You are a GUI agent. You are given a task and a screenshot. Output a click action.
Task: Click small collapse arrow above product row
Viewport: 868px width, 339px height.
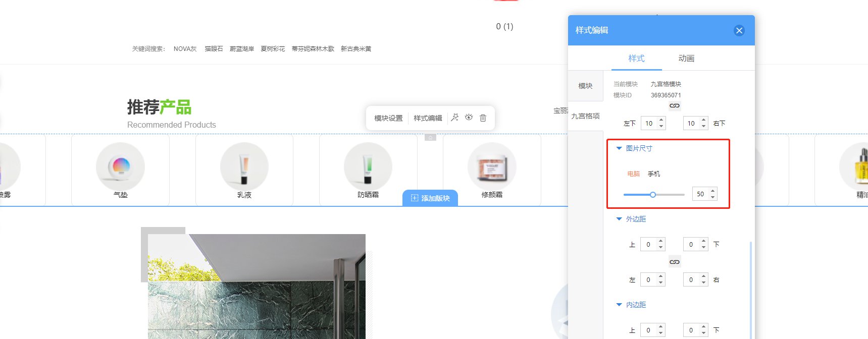pos(430,137)
